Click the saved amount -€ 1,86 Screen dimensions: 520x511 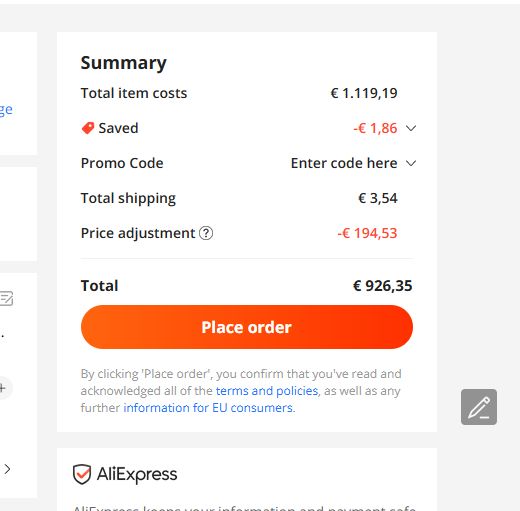pos(375,128)
